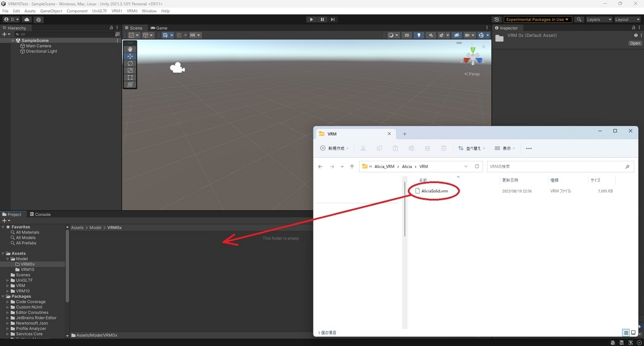Toggle 2D scene view mode
644x346 pixels.
point(407,35)
